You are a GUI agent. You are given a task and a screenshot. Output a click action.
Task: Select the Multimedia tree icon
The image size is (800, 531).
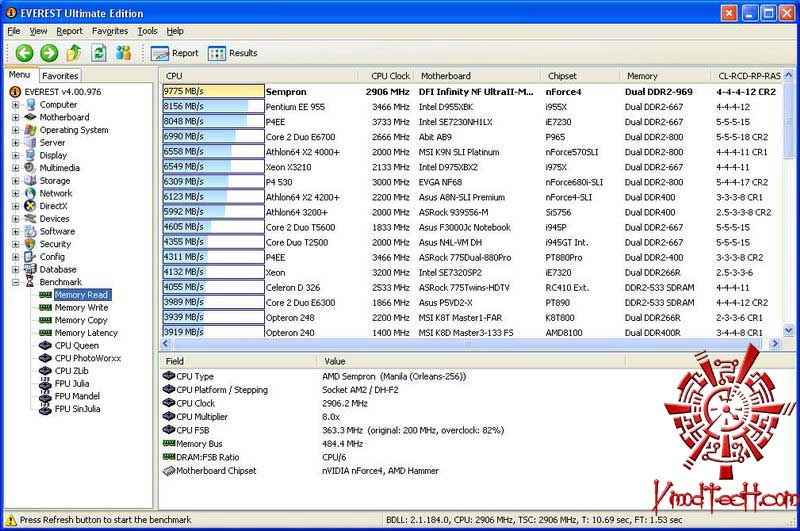click(x=31, y=168)
